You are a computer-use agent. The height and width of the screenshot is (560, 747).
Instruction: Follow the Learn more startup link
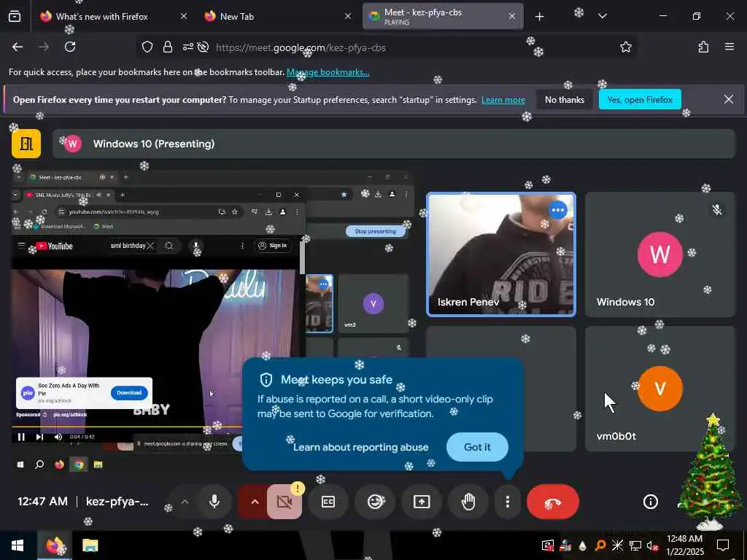(x=503, y=100)
